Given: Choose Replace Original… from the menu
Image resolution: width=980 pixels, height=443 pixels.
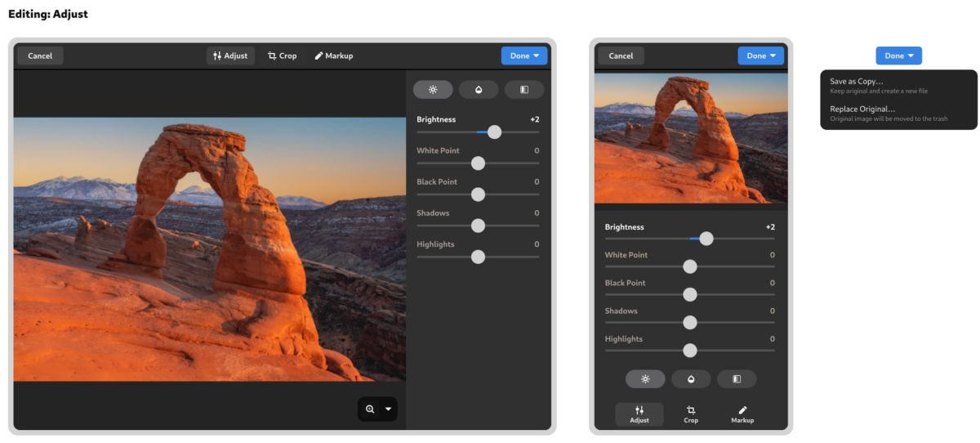Looking at the screenshot, I should click(x=898, y=114).
